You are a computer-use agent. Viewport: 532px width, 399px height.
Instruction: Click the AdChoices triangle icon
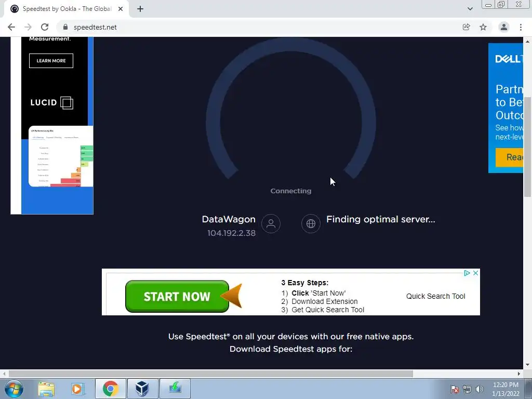click(x=467, y=273)
